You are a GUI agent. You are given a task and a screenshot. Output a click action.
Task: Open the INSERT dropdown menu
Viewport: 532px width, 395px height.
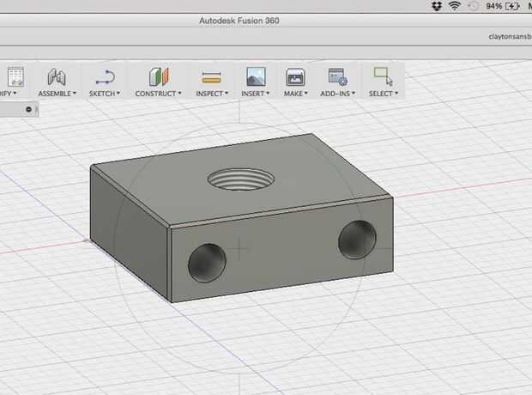[x=255, y=94]
